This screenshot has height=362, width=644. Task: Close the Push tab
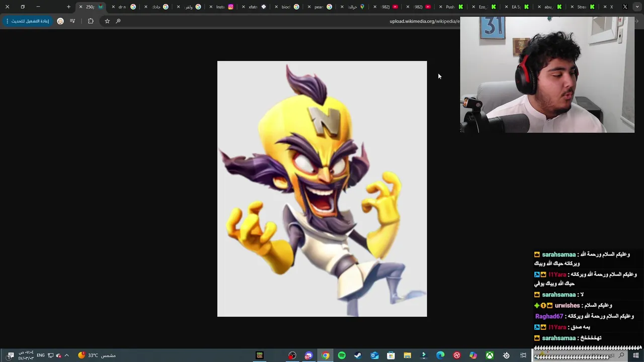point(441,7)
